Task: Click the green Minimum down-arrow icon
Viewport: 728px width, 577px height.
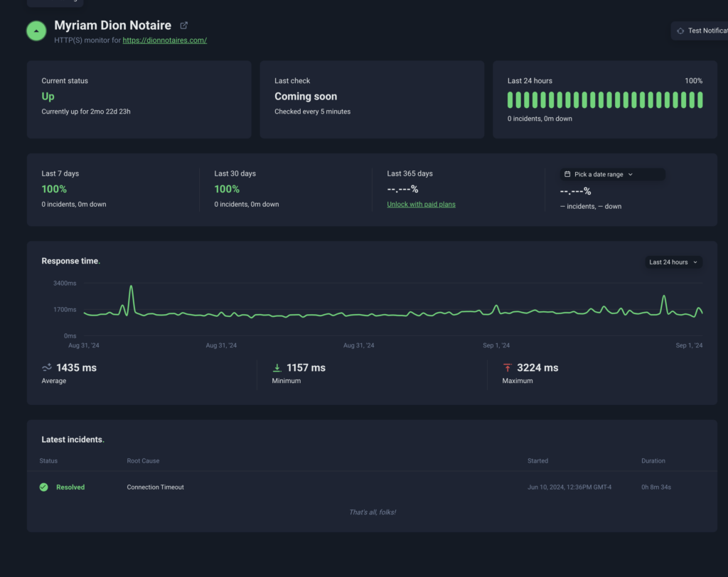Action: tap(277, 367)
